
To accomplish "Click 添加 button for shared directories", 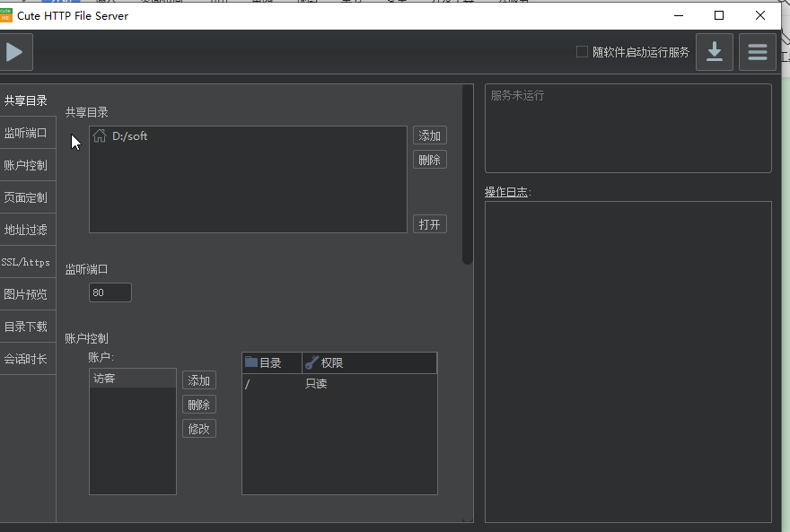I will pyautogui.click(x=430, y=135).
